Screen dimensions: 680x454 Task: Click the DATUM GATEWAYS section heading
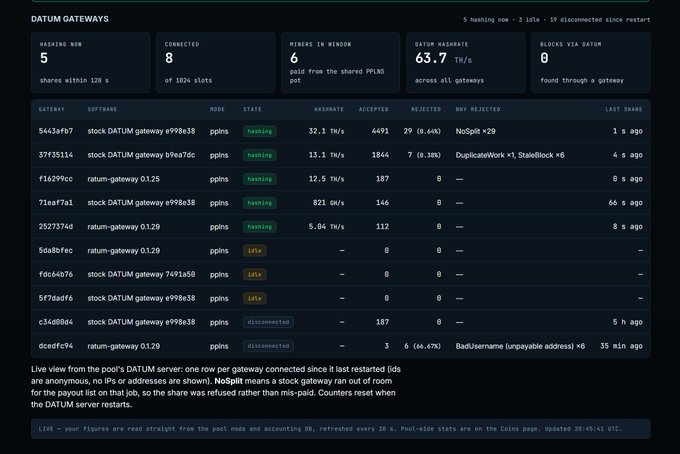click(70, 19)
